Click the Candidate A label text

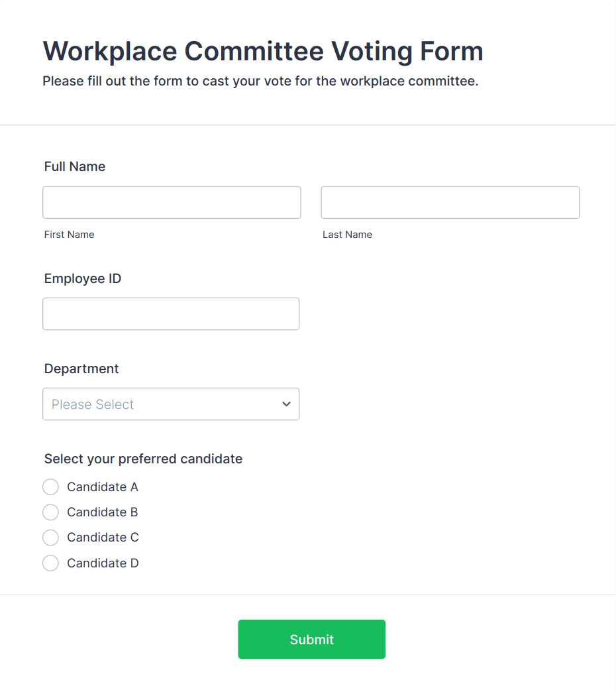tap(102, 487)
